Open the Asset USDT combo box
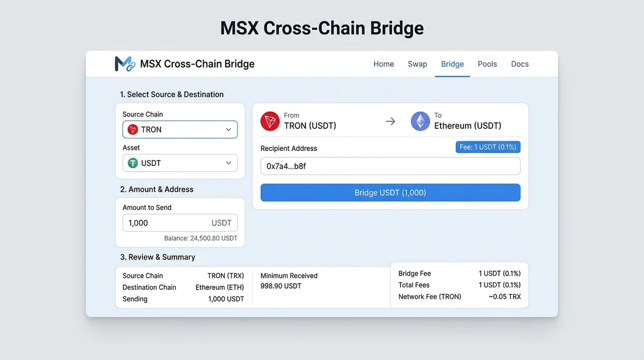Screen dimensions: 644x360 (180, 163)
